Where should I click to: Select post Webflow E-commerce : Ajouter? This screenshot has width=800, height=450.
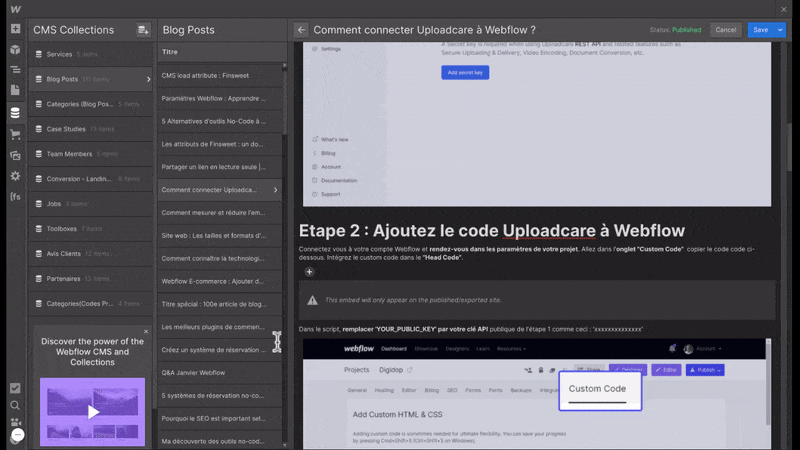tap(220, 281)
